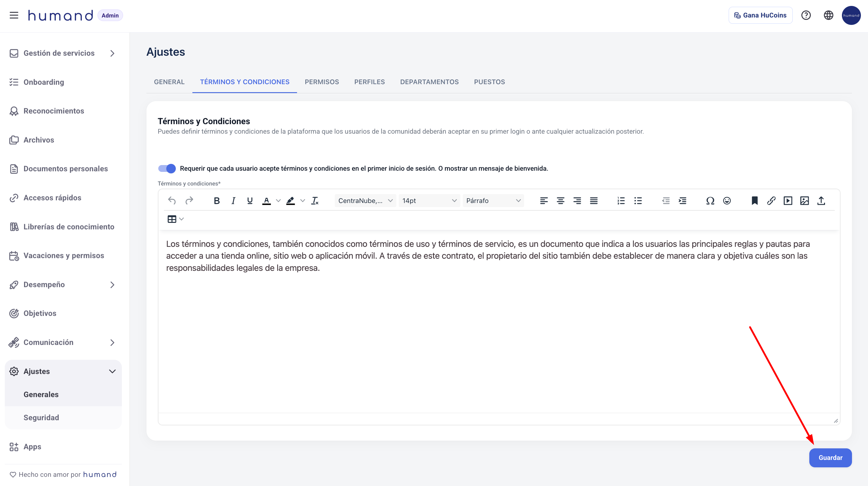Switch to the PERFILES tab
868x486 pixels.
pyautogui.click(x=369, y=82)
